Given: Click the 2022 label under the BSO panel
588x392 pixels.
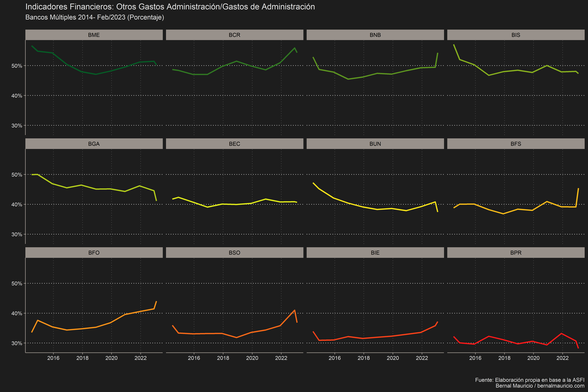Looking at the screenshot, I should (281, 358).
